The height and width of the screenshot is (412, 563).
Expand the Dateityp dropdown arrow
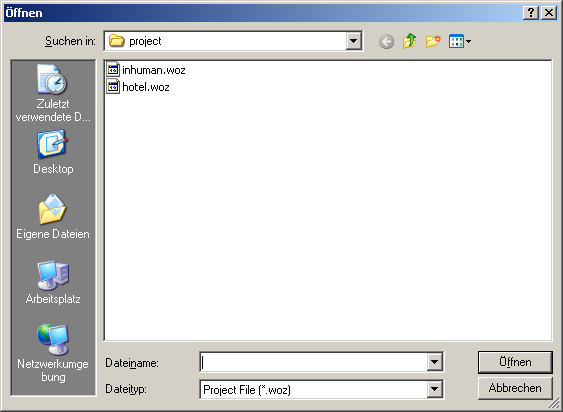point(434,389)
